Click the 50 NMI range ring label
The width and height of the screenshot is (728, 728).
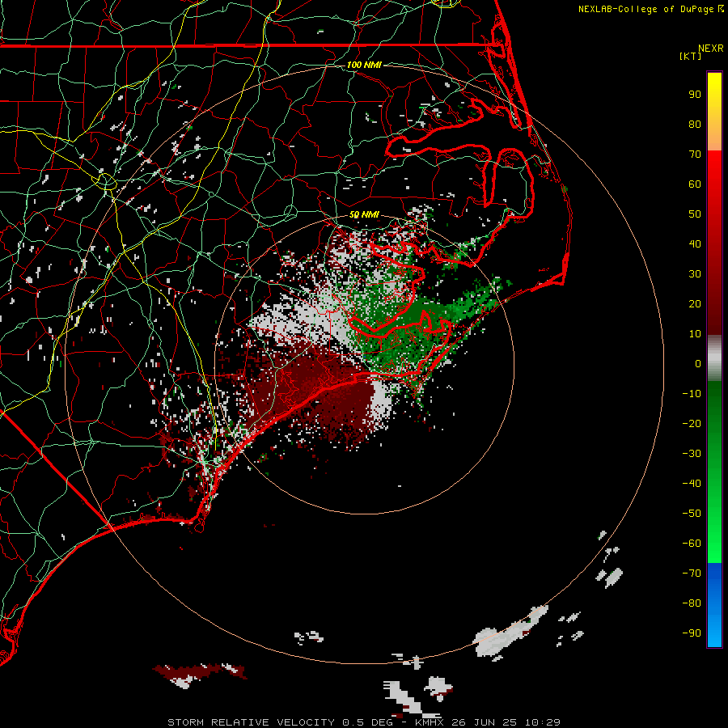tap(364, 214)
